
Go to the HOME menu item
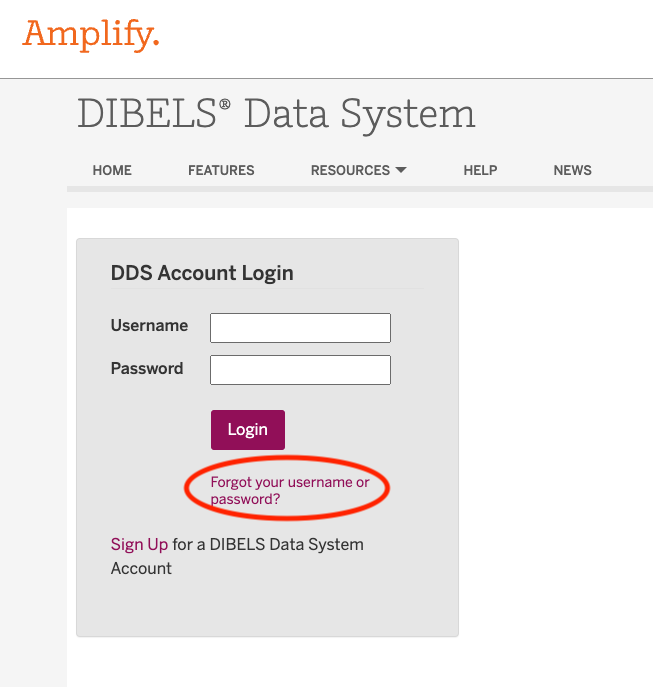[x=112, y=170]
